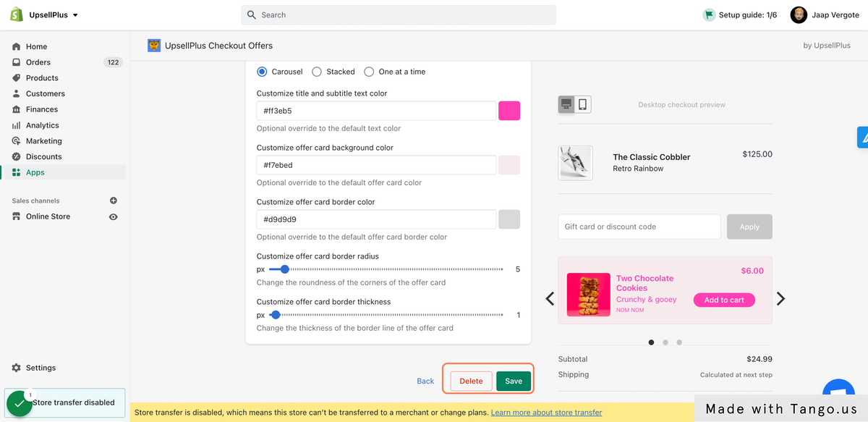
Task: Show next offer with right chevron
Action: click(780, 298)
